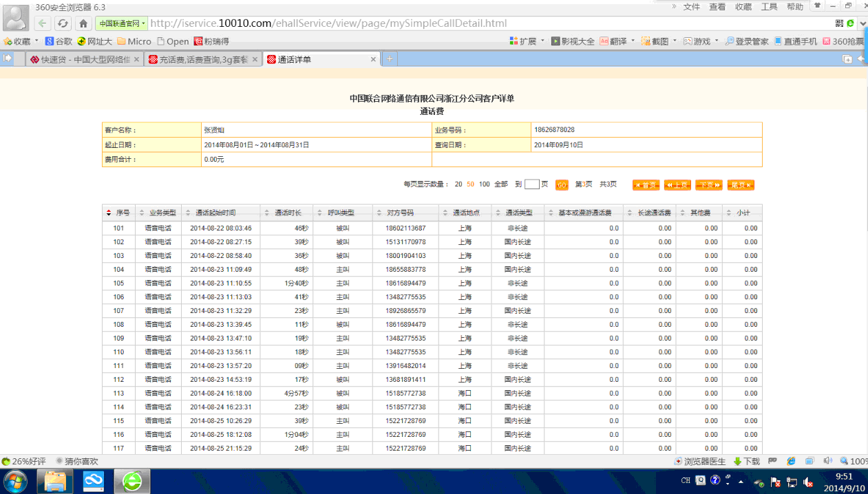
Task: Sort by 通话起始时间 column header
Action: point(215,213)
